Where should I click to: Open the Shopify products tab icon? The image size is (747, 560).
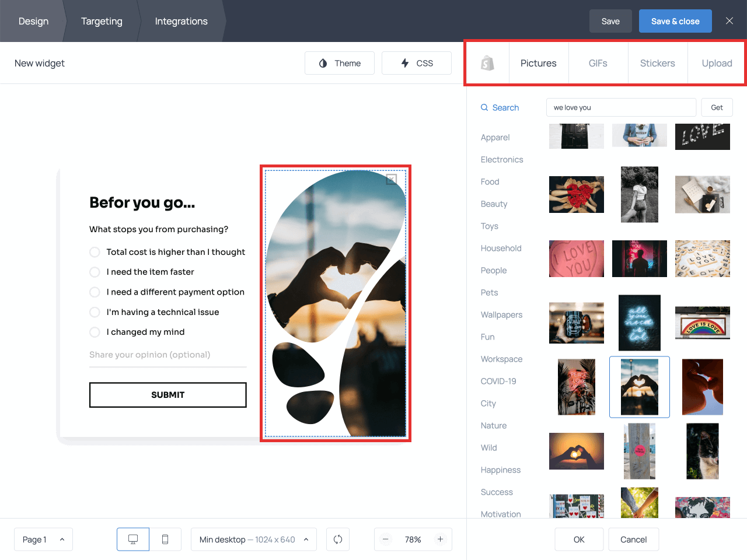(x=487, y=63)
